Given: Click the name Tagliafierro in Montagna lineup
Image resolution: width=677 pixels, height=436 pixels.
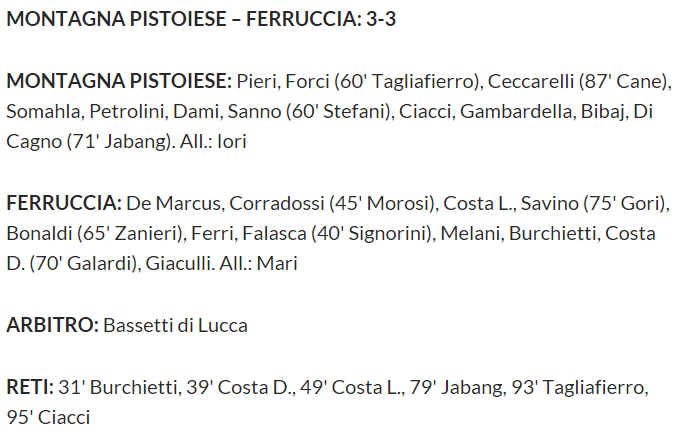Looking at the screenshot, I should coord(423,81).
